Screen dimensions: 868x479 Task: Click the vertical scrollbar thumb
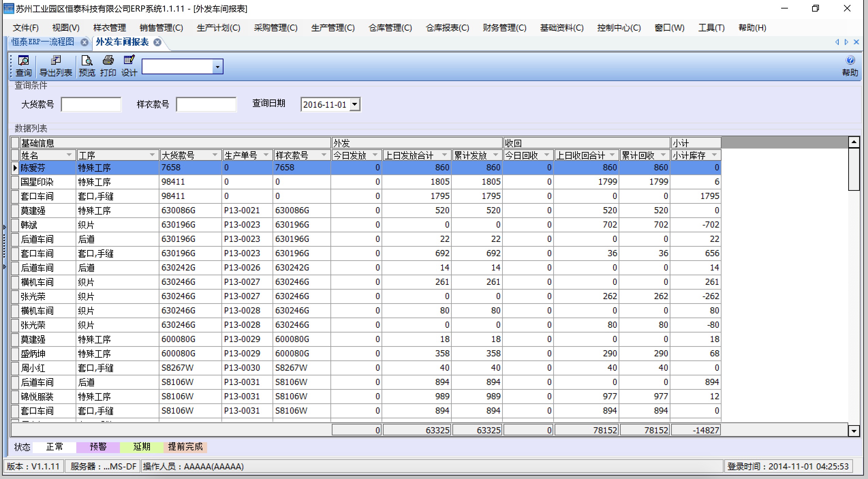click(x=854, y=169)
